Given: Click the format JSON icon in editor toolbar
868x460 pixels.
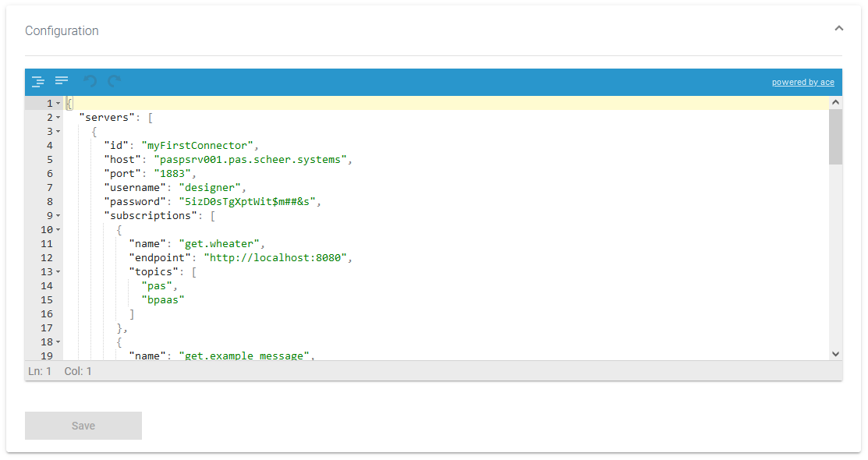Looking at the screenshot, I should coord(37,81).
